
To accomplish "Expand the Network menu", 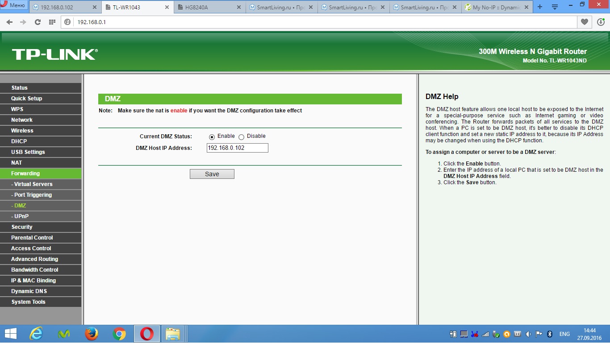I will pyautogui.click(x=41, y=120).
